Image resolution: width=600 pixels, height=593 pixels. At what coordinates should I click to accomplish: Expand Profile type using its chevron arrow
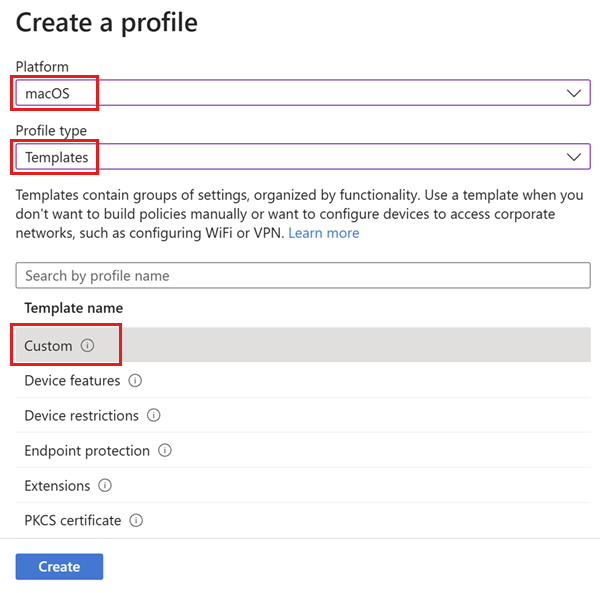tap(574, 157)
